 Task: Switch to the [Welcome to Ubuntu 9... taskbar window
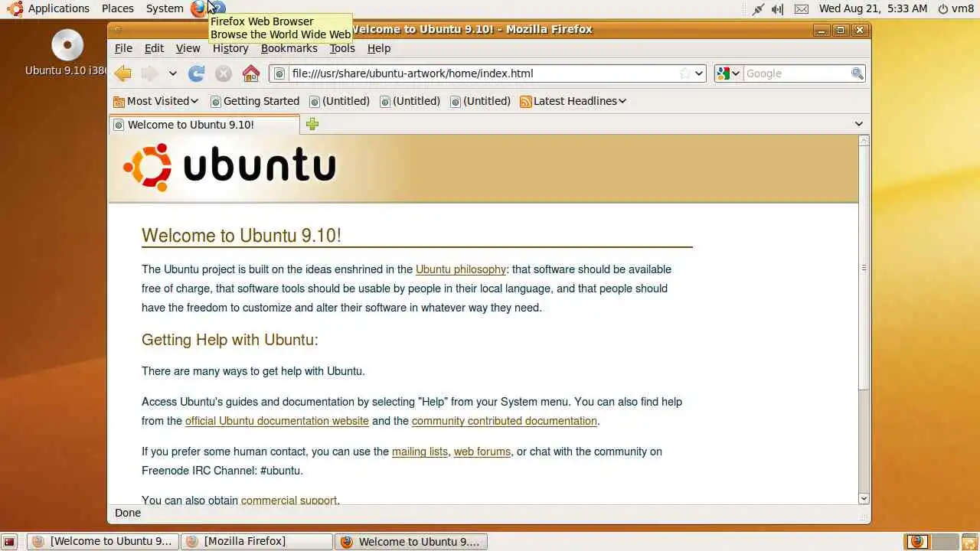103,542
